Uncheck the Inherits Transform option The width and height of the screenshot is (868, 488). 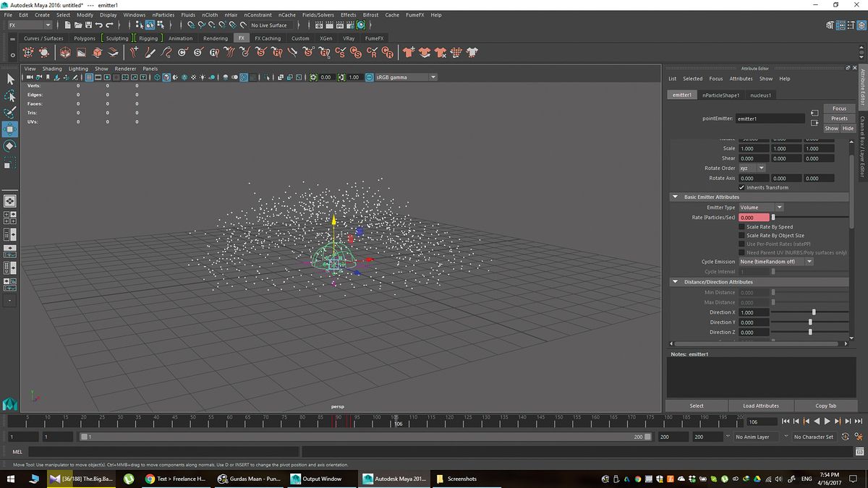(x=741, y=187)
